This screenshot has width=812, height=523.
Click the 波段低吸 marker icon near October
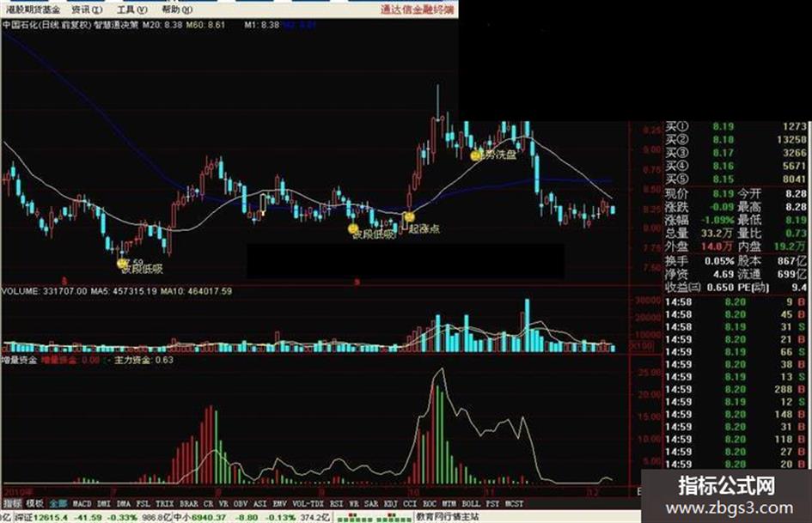[353, 229]
